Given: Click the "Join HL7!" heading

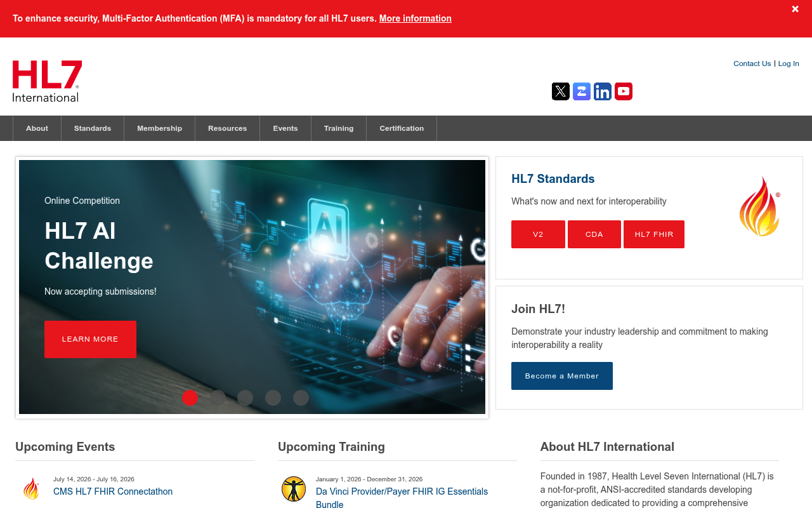Looking at the screenshot, I should (x=538, y=309).
